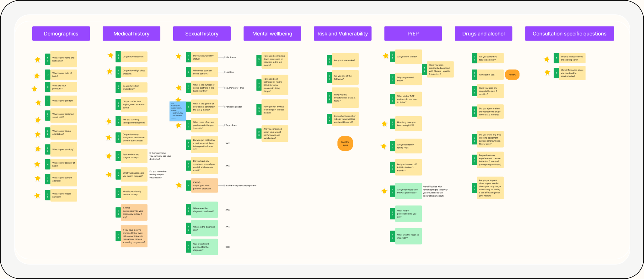Screen dimensions: 644x279
Task: Select the "Last Sex" arrow label
Action: tap(230, 72)
